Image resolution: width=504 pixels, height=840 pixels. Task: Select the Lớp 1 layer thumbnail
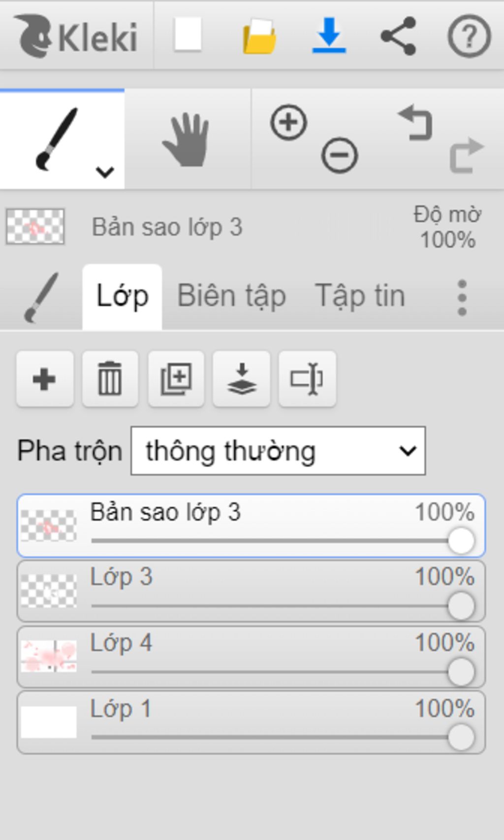pos(49,722)
